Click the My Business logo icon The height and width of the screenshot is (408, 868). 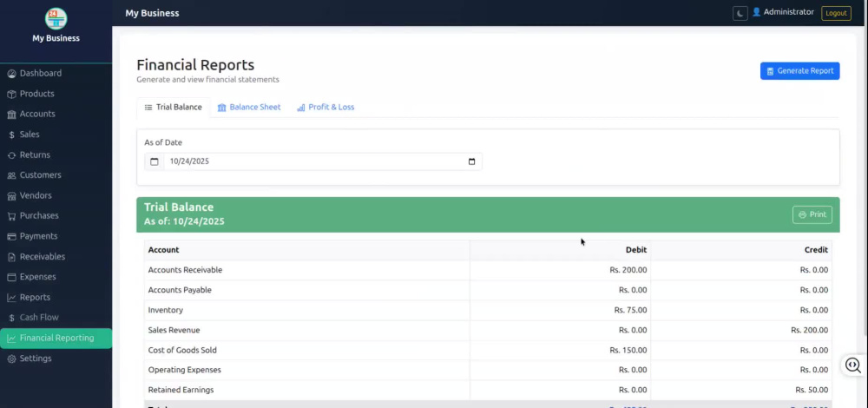tap(56, 19)
